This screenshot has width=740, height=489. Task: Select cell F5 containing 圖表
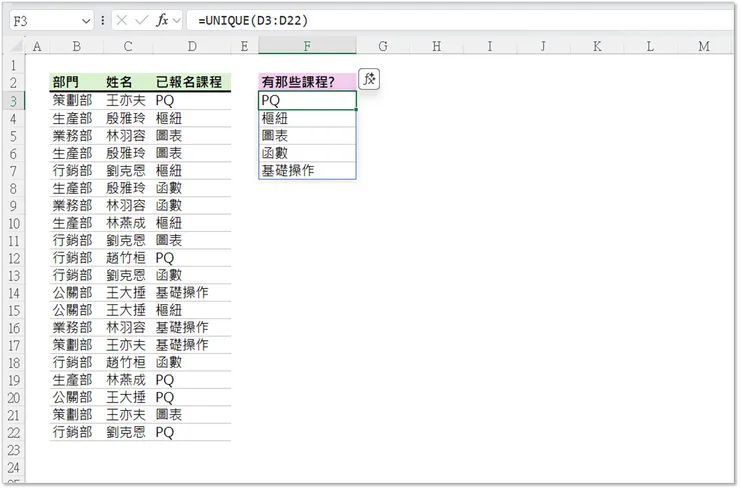tap(307, 135)
